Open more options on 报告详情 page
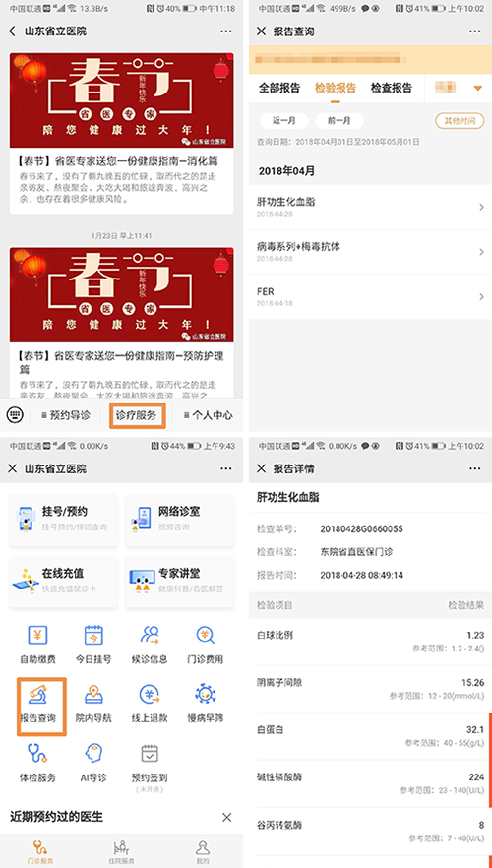The width and height of the screenshot is (492, 868). (475, 468)
